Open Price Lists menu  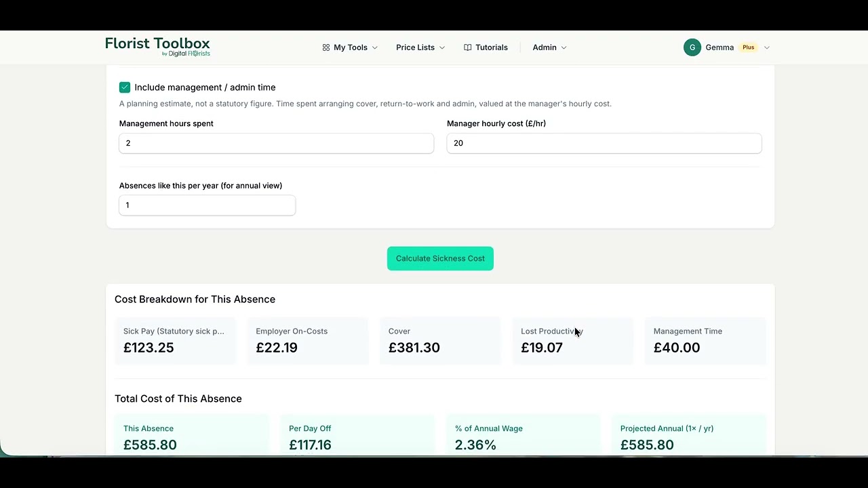tap(420, 47)
